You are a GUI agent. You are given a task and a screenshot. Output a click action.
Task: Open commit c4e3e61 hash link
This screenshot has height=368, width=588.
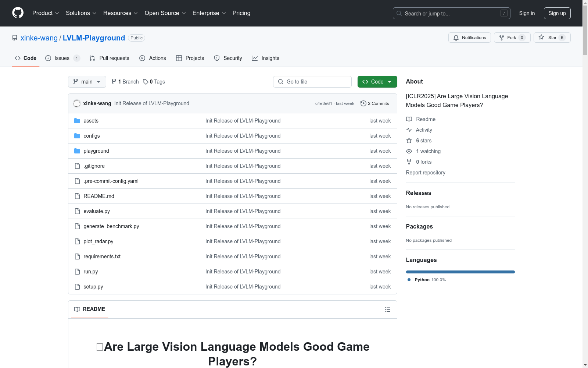click(323, 103)
